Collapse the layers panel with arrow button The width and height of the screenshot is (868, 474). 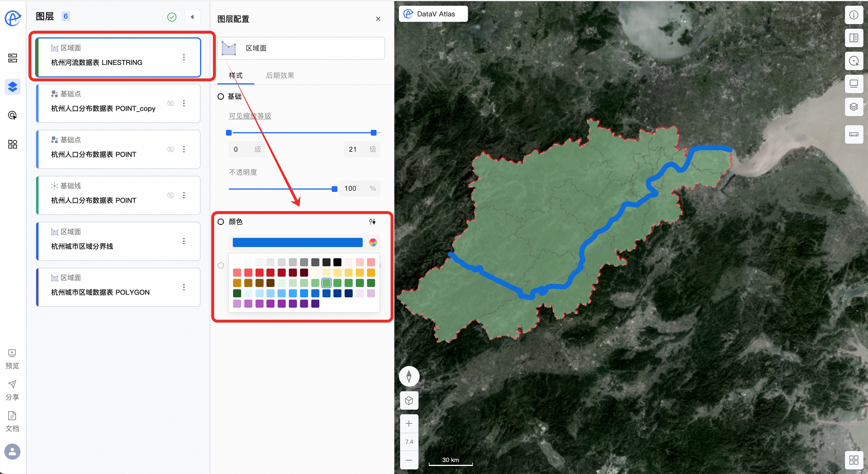pyautogui.click(x=192, y=17)
